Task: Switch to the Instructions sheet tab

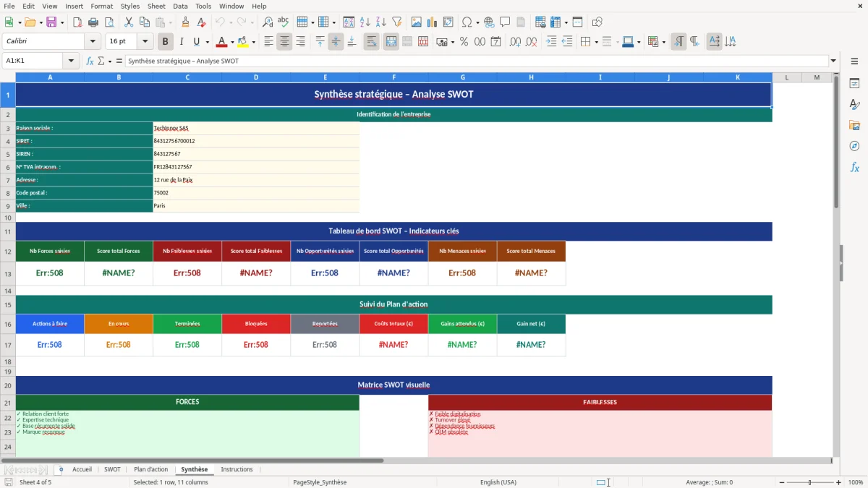Action: [x=237, y=469]
